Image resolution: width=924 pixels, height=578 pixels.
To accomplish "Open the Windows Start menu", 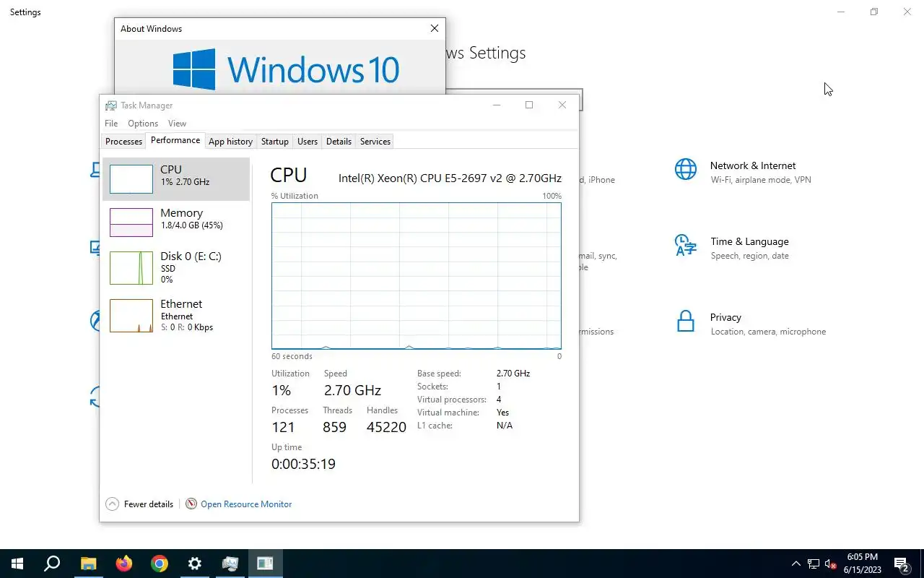I will [x=17, y=564].
